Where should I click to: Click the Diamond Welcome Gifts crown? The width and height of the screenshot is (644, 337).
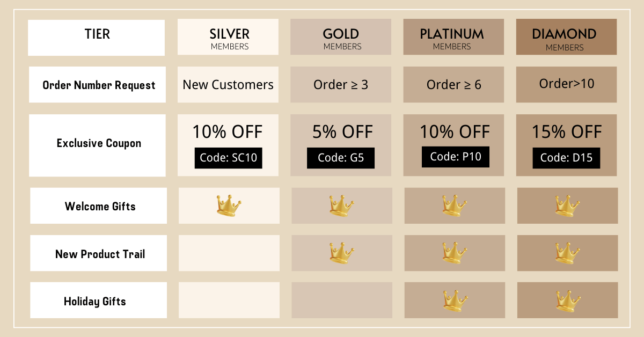(567, 206)
